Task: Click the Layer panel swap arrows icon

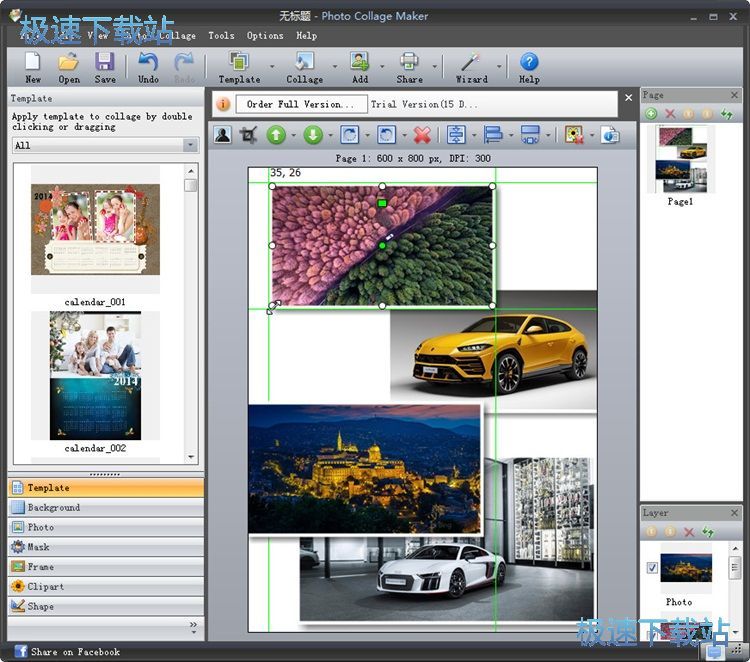Action: click(x=708, y=532)
